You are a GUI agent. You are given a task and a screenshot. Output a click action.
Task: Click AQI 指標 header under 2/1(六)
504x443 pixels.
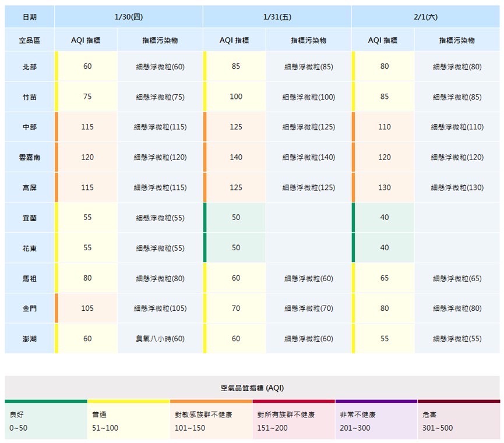[x=383, y=40]
